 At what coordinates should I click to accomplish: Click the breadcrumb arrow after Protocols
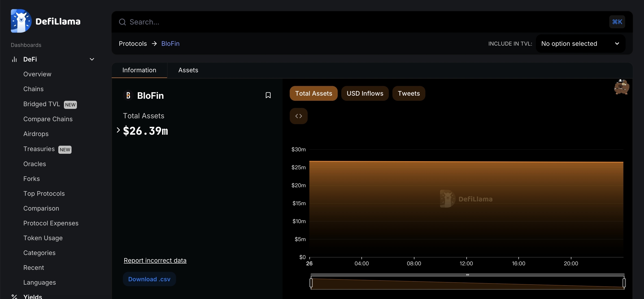click(x=154, y=44)
